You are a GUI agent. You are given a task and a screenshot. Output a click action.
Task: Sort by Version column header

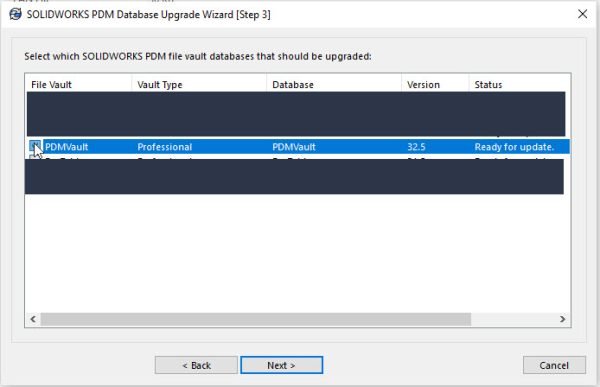tap(435, 85)
